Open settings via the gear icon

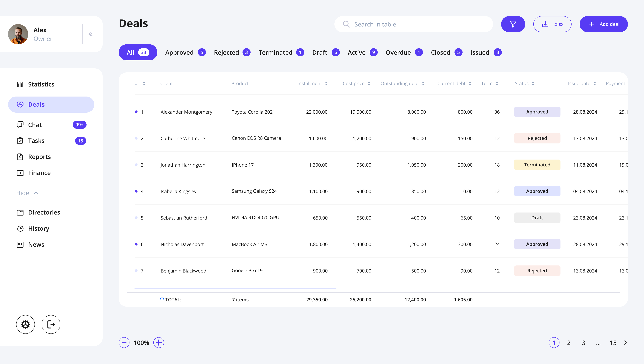pos(25,324)
